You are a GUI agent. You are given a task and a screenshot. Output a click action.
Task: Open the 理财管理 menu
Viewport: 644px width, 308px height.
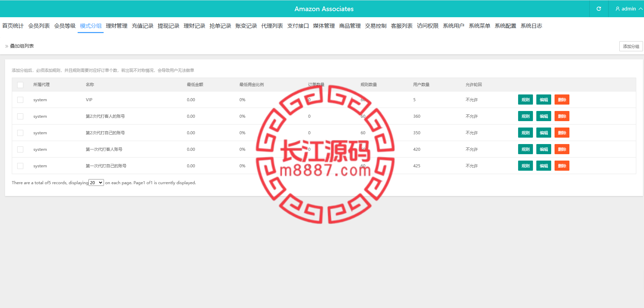[x=116, y=26]
